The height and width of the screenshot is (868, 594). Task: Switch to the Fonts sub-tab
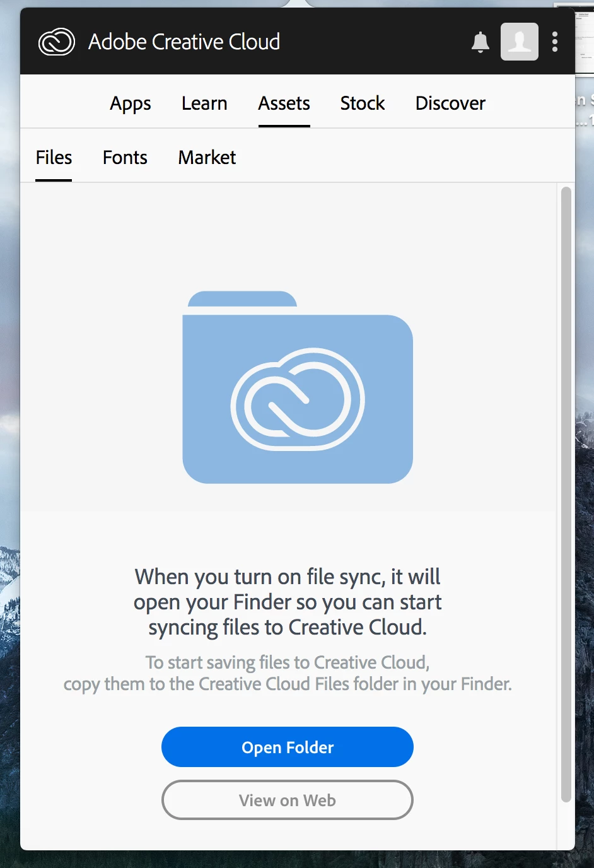tap(125, 158)
